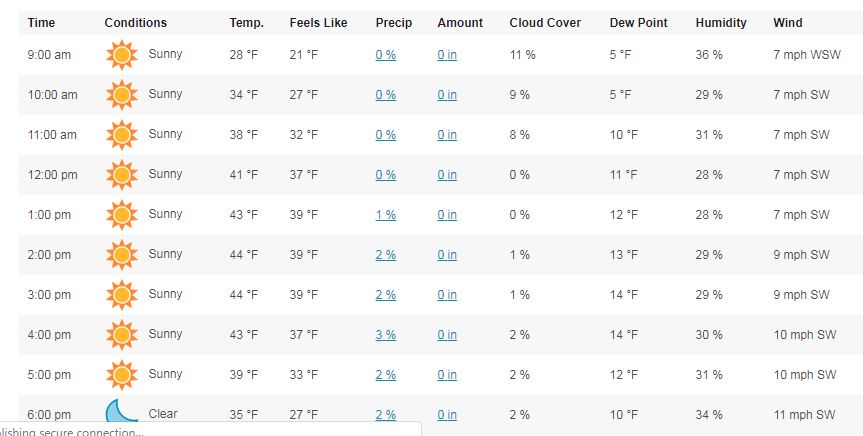Screen dimensions: 863x436
Task: Click the Wind column header
Action: (788, 23)
